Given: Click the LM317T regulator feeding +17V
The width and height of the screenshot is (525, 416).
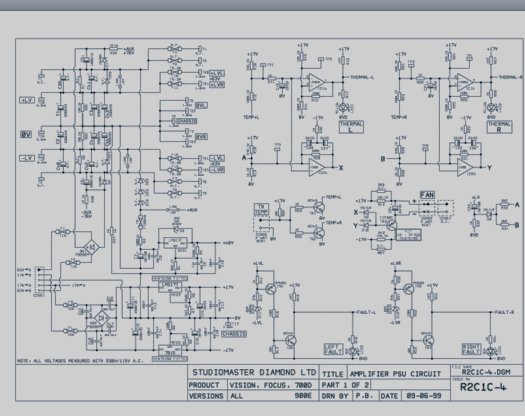Looking at the screenshot, I should point(170,287).
